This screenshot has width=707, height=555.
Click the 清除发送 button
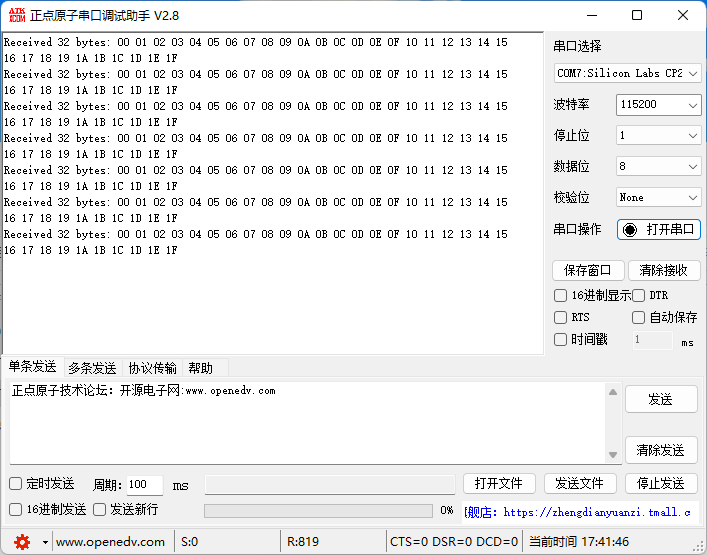pos(661,450)
